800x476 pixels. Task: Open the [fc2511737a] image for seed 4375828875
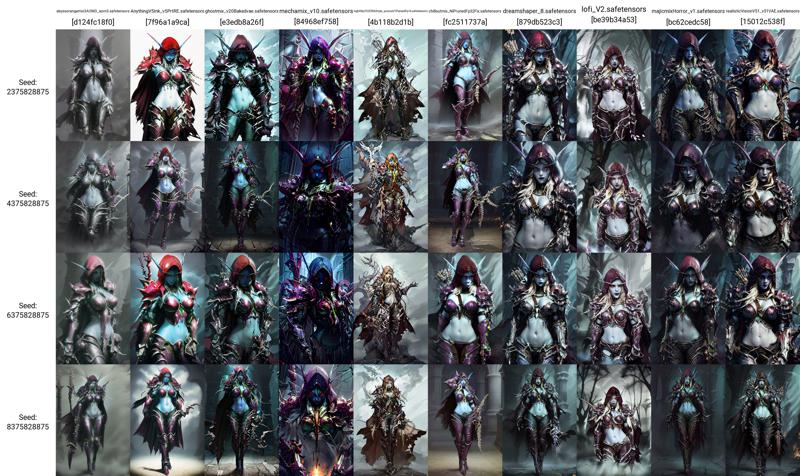coord(465,196)
